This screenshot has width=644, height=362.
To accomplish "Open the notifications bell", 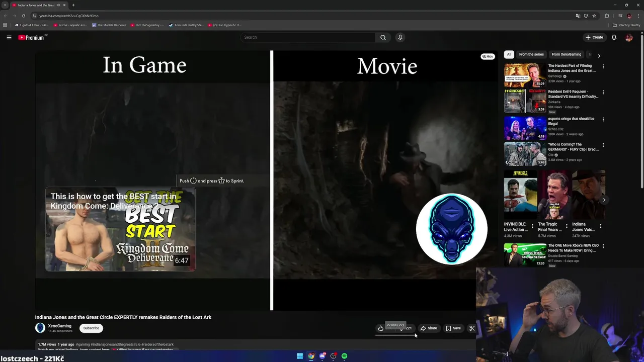I will point(614,37).
